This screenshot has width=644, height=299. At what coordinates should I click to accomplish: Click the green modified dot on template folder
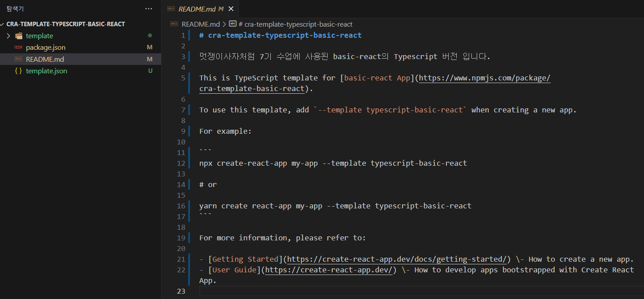click(x=150, y=36)
